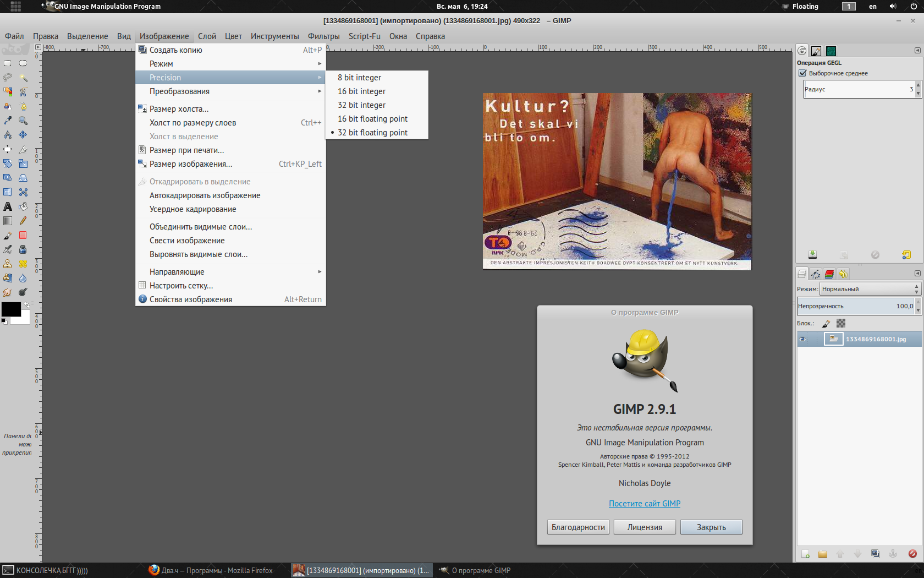
Task: Highlight the Precision submenu entry
Action: click(x=230, y=78)
